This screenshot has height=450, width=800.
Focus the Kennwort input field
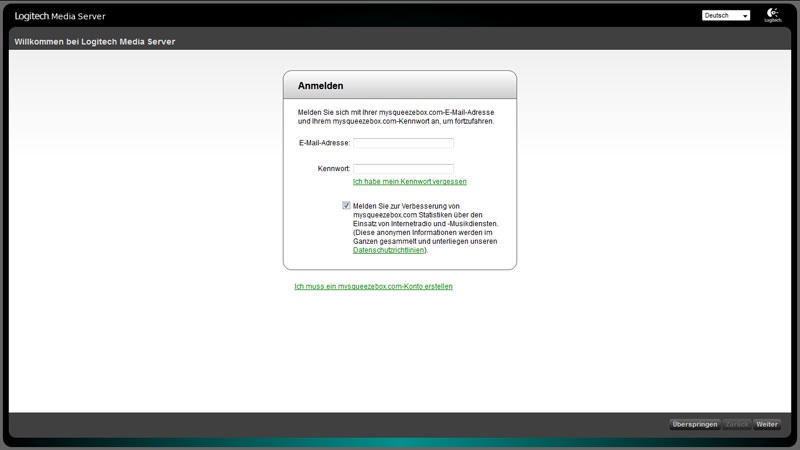point(403,168)
